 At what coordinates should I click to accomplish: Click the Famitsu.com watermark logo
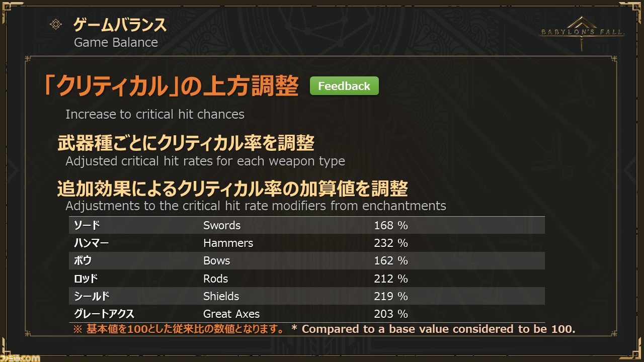click(x=20, y=357)
